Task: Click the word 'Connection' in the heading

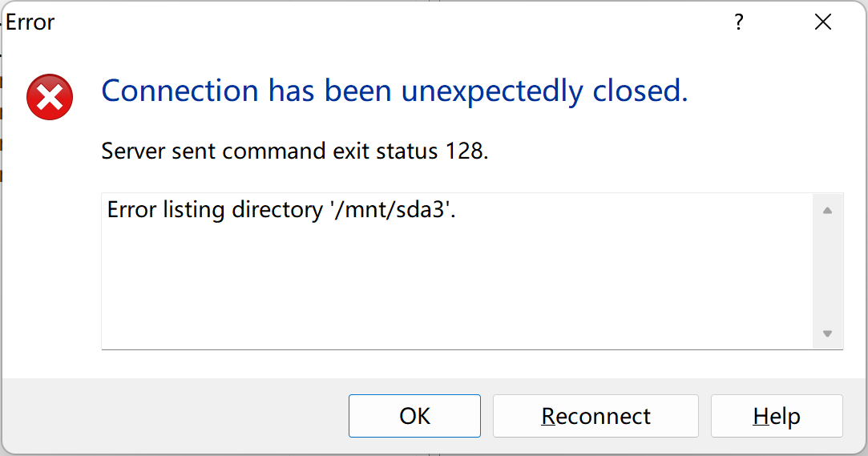Action: click(180, 91)
